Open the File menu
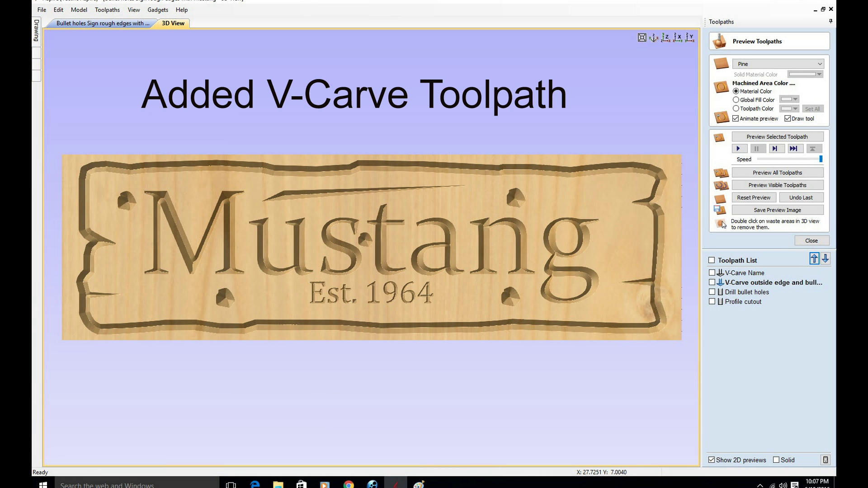 coord(42,10)
